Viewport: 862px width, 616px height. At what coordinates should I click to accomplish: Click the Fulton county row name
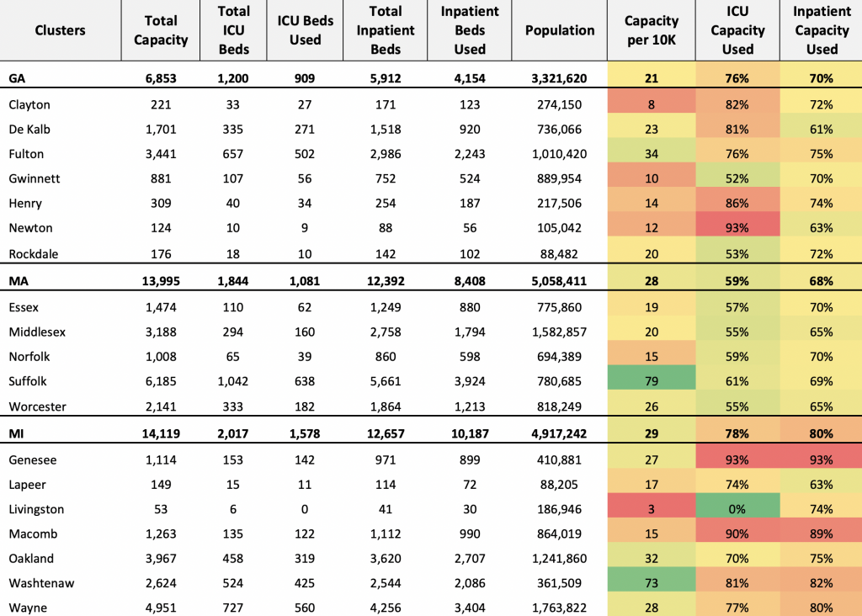coord(26,154)
